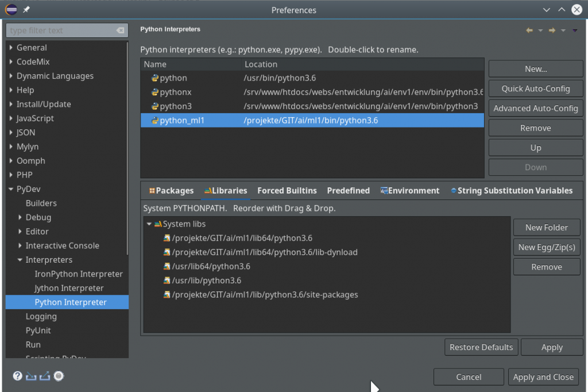This screenshot has height=392, width=588.
Task: Click the python interpreter snake icon beside python entry
Action: pyautogui.click(x=154, y=78)
